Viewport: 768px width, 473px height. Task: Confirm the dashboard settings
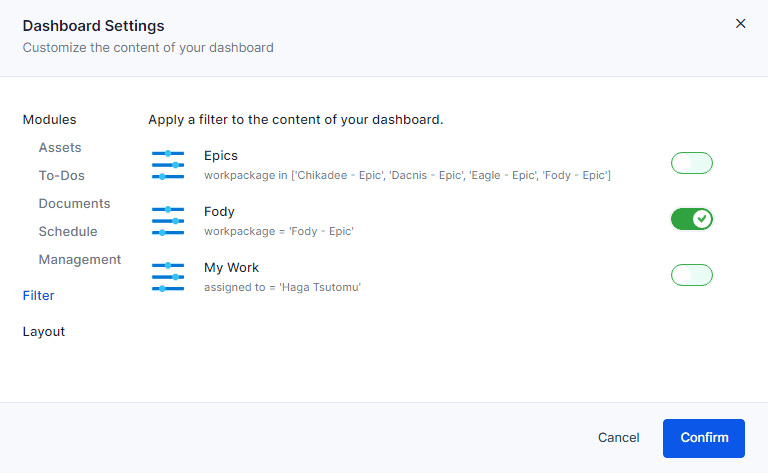704,438
